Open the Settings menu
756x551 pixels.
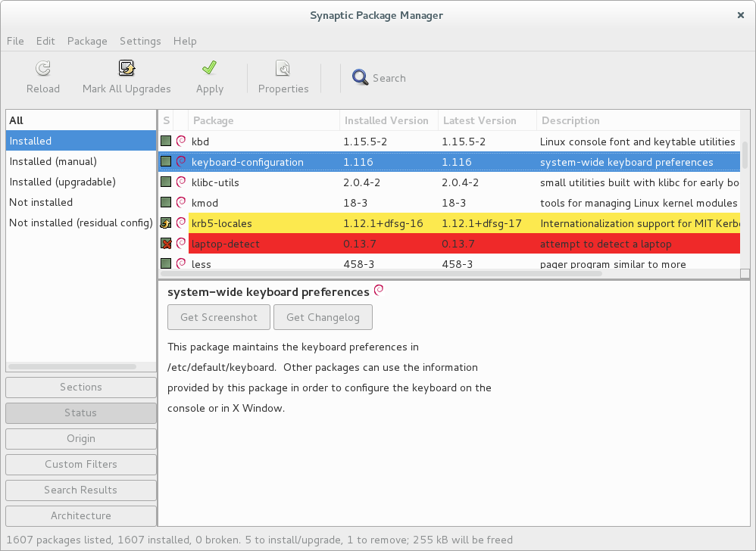click(140, 41)
